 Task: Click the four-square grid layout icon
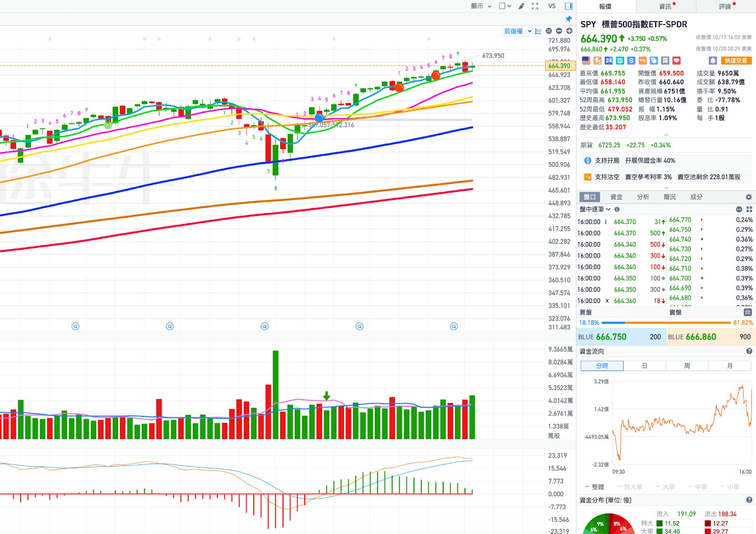click(x=749, y=209)
